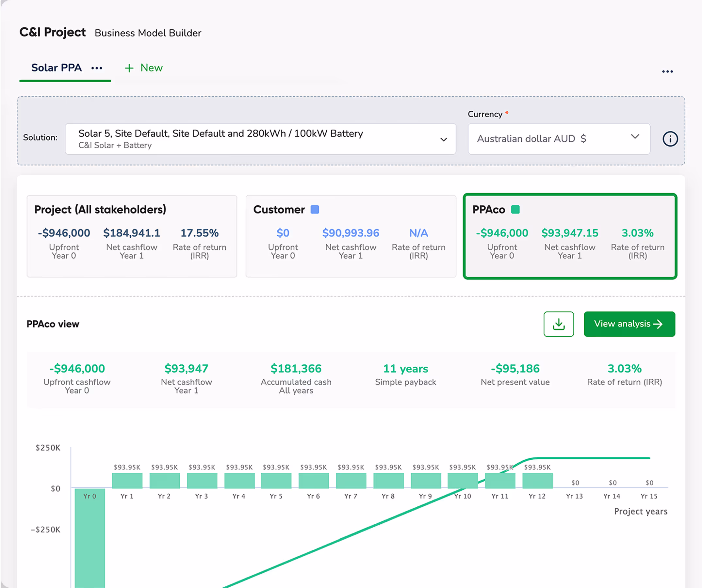Click the $93,947.15 PPAco net cashflow

[570, 233]
